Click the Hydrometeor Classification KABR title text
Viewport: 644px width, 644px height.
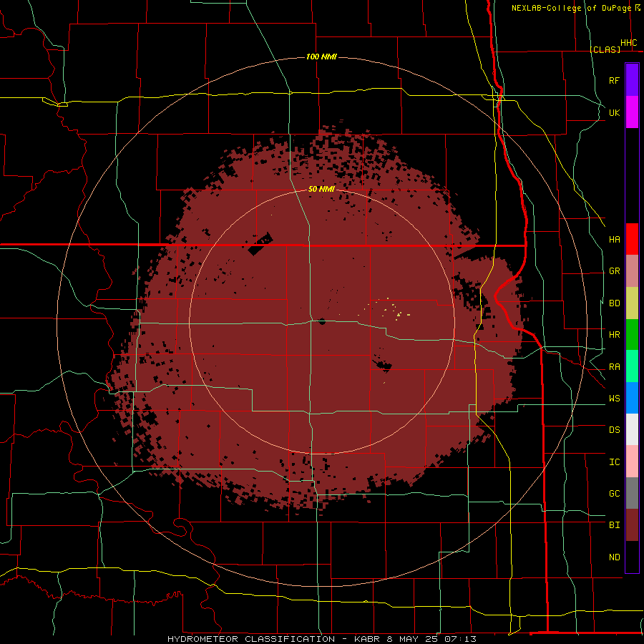[321, 639]
